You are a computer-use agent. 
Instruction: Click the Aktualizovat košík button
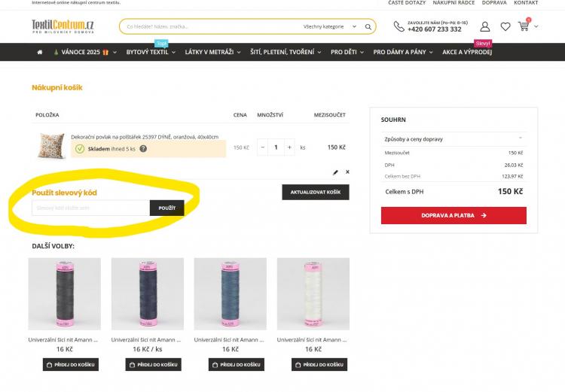coord(315,193)
